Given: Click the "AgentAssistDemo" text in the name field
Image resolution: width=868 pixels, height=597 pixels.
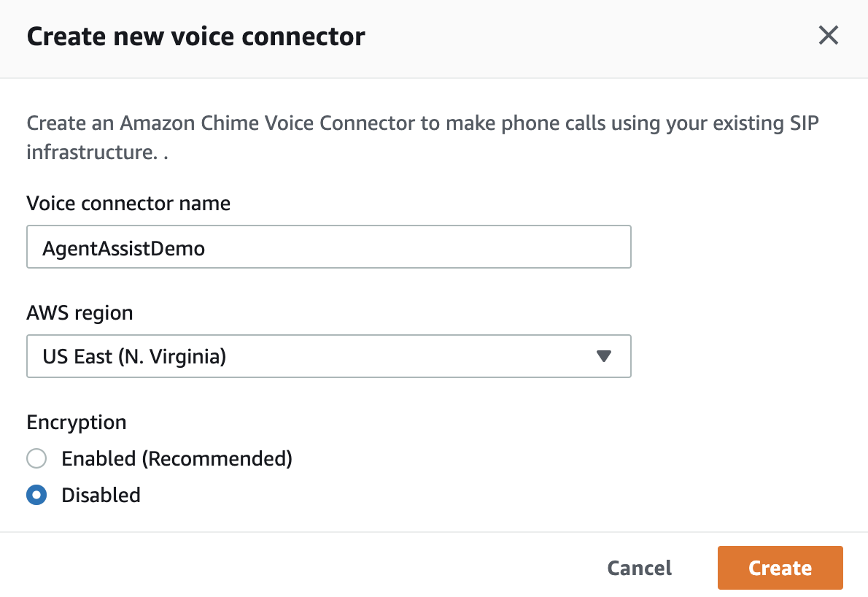Looking at the screenshot, I should tap(123, 248).
